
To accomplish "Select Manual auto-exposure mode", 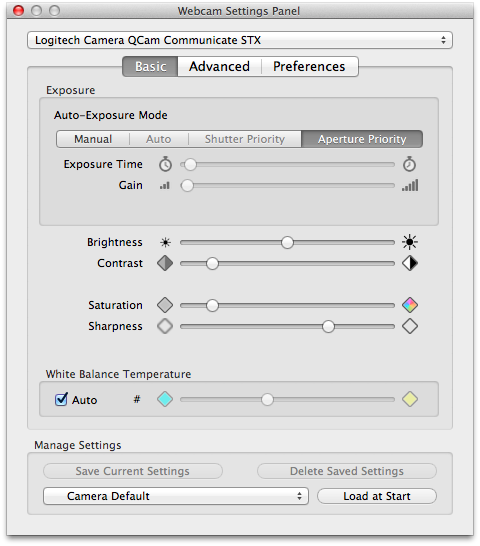I will tap(93, 139).
